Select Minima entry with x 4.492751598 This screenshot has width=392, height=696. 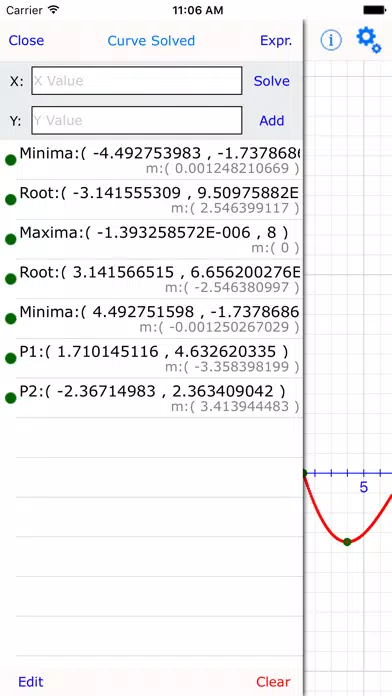point(159,319)
